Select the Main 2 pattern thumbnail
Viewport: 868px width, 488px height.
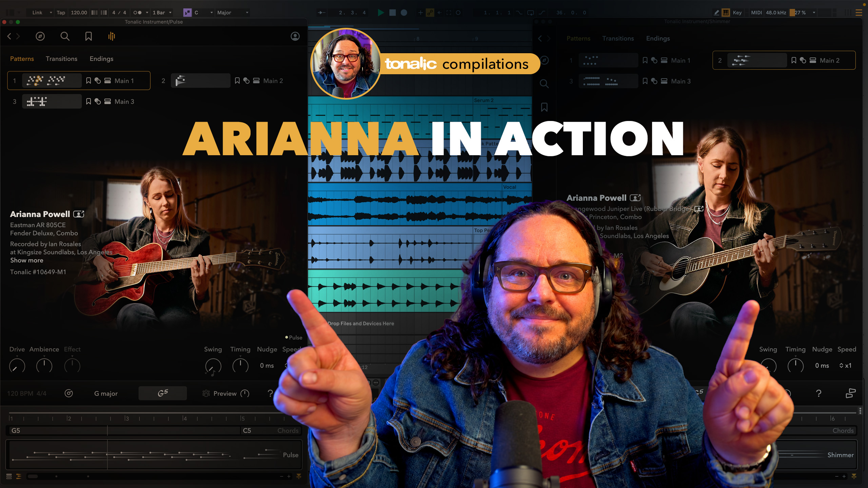click(200, 81)
